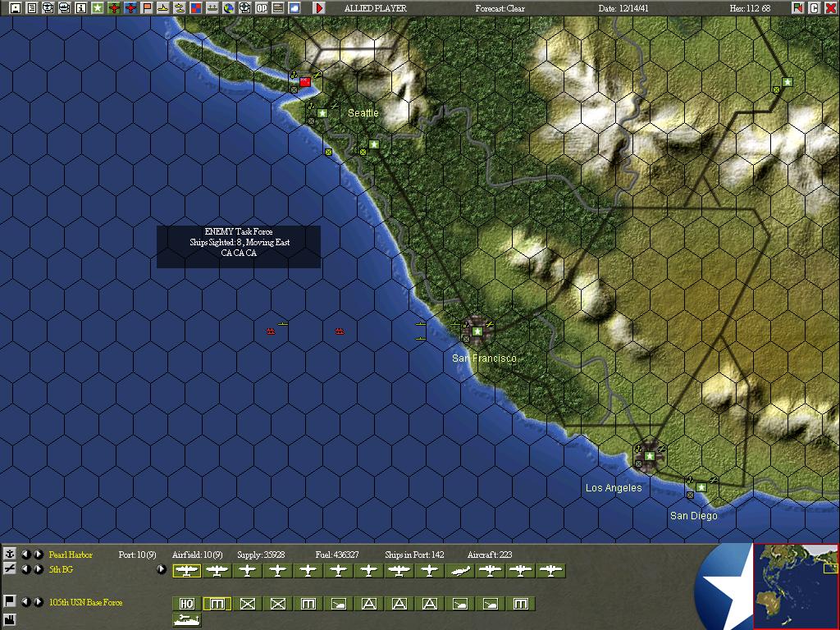Open the Pearl Harbor base name
840x630 pixels.
pos(71,555)
